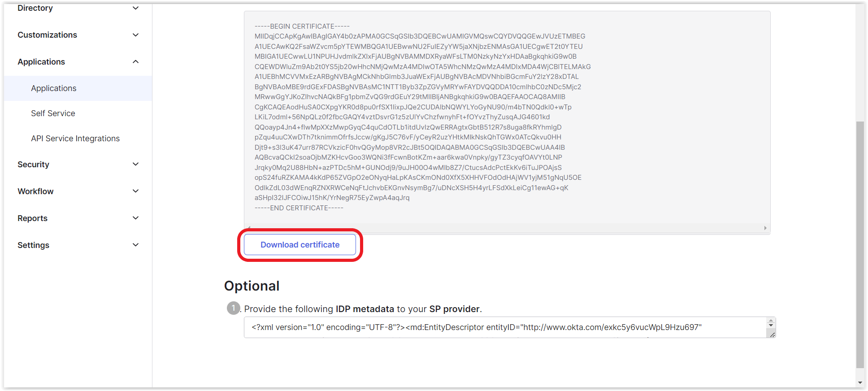868x391 pixels.
Task: Open the Self Service page
Action: (x=53, y=113)
